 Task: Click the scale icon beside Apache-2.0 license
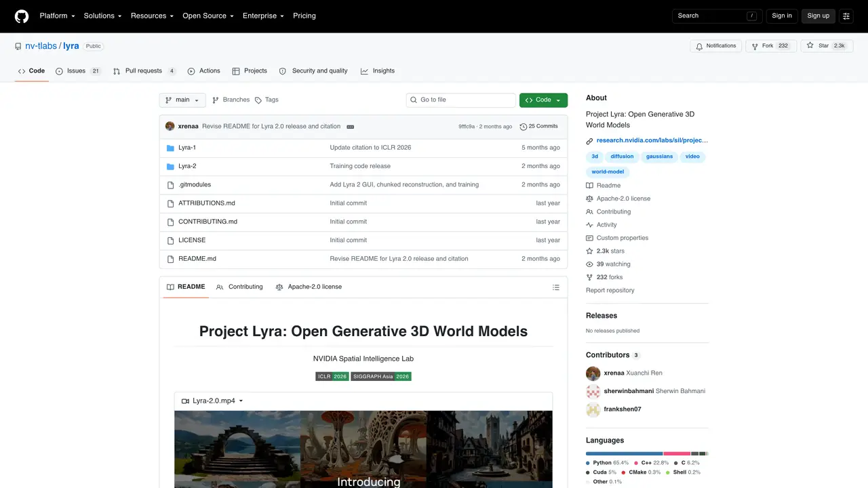590,199
